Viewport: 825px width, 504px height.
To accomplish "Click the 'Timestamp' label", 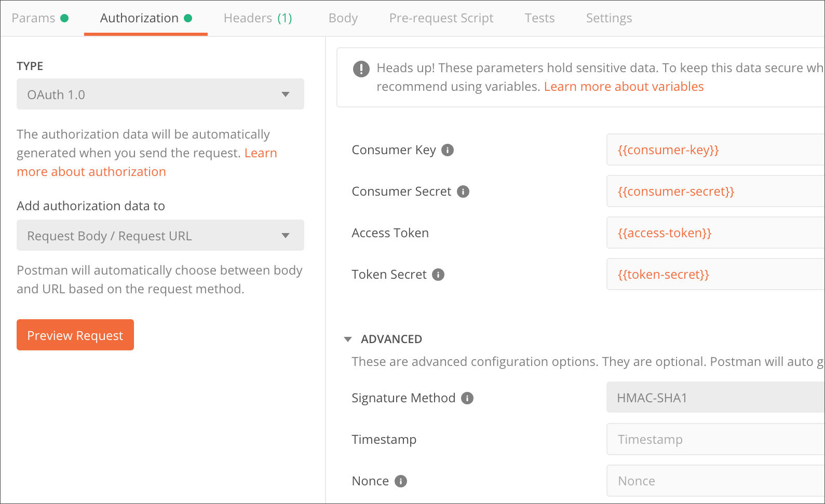I will (384, 440).
